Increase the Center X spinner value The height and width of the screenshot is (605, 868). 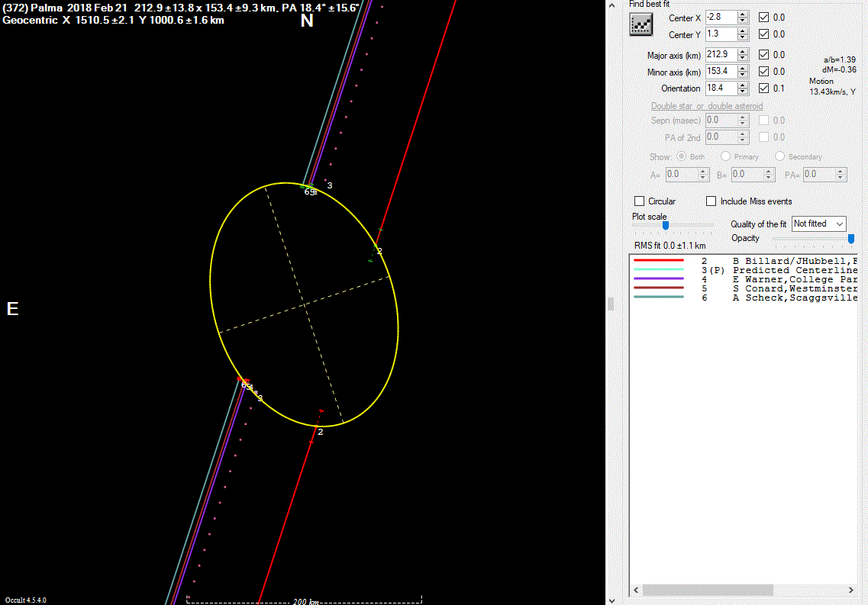click(743, 14)
